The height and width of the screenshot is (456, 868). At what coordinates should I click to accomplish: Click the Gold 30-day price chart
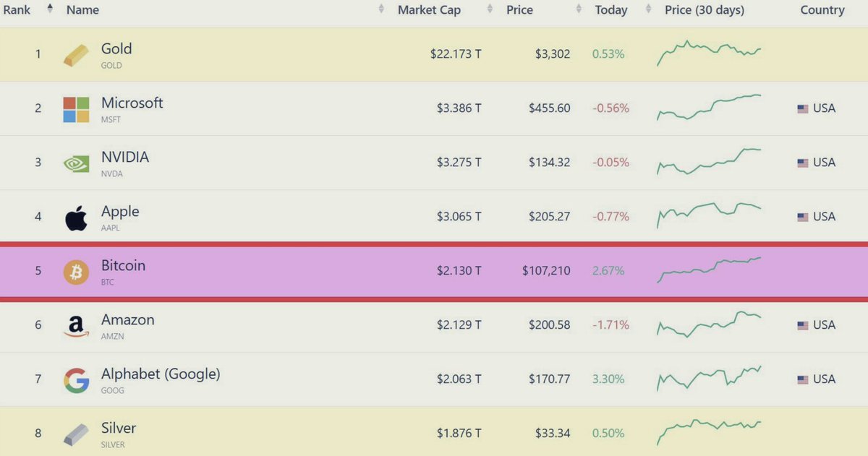tap(709, 53)
